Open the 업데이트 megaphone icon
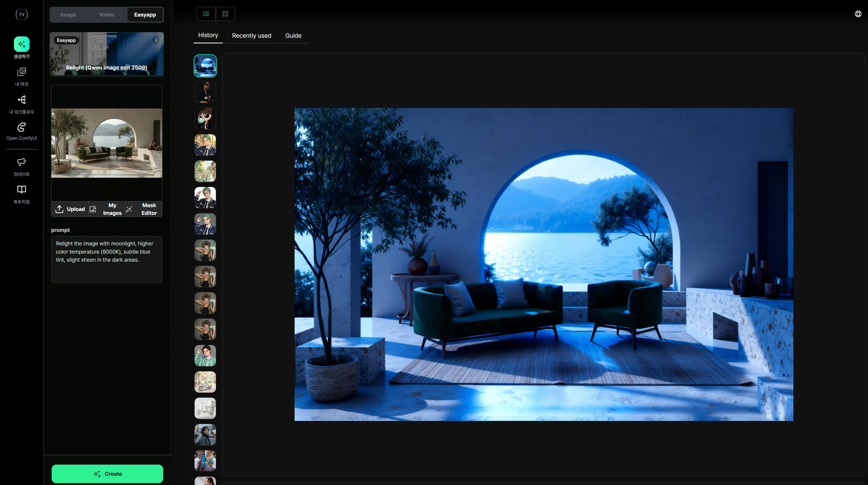Screen dimensions: 868x485 pyautogui.click(x=22, y=162)
